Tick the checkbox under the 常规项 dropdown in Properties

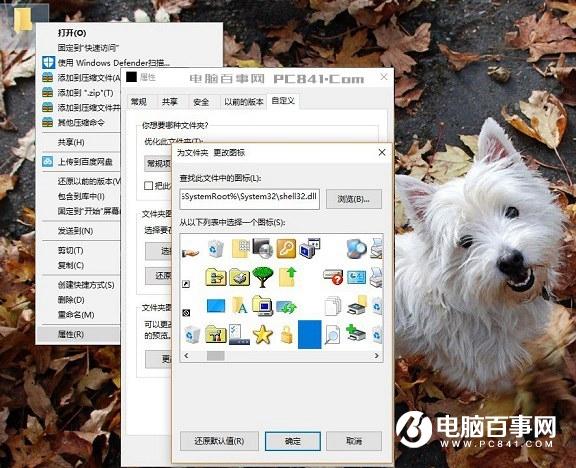point(148,186)
